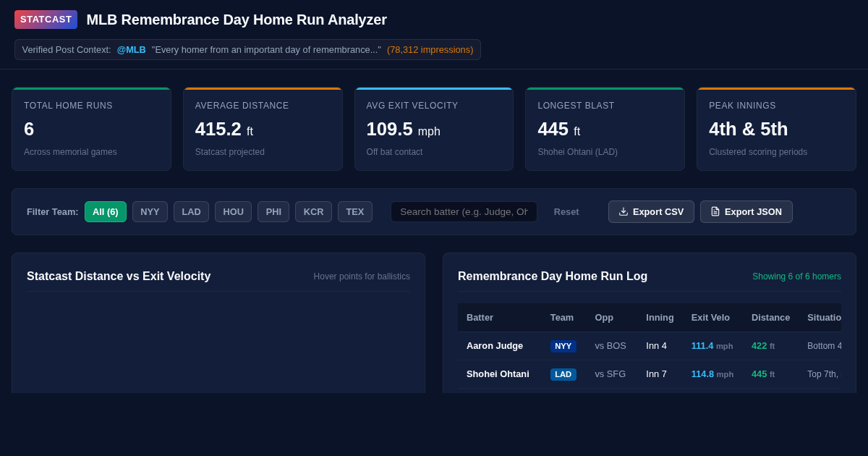Image resolution: width=868 pixels, height=456 pixels.
Task: Click the 114.8 mph exit velocity value
Action: coord(712,373)
